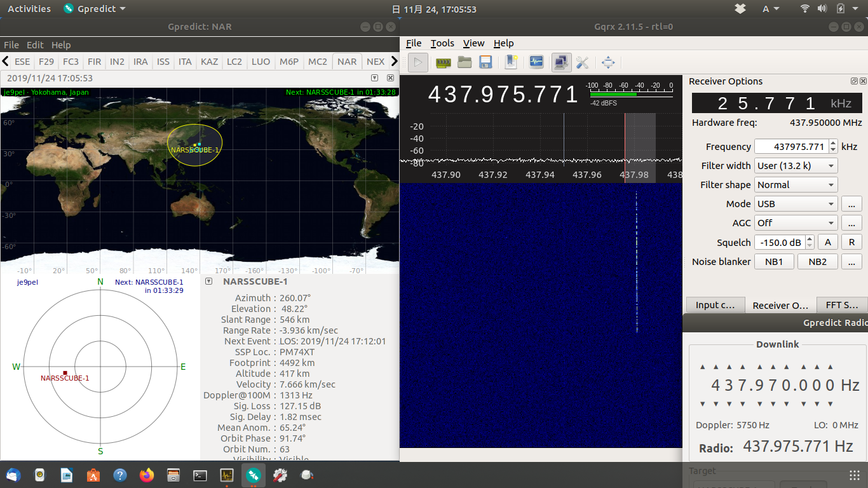Open Gqrx View menu

(x=473, y=43)
